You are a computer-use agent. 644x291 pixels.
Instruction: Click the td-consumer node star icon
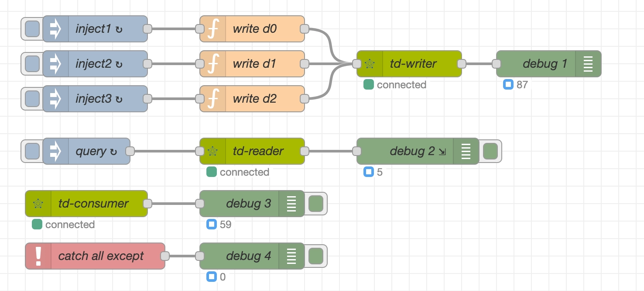click(38, 204)
